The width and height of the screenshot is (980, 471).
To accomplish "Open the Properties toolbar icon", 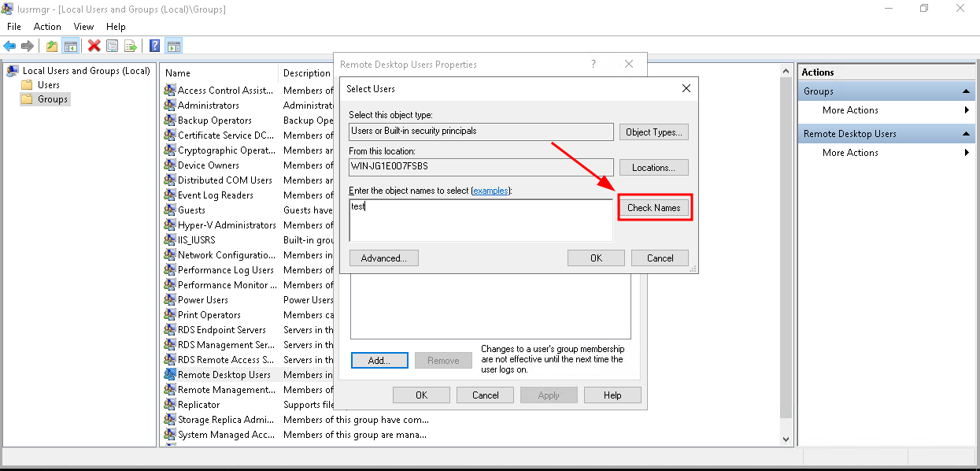I will tap(113, 46).
